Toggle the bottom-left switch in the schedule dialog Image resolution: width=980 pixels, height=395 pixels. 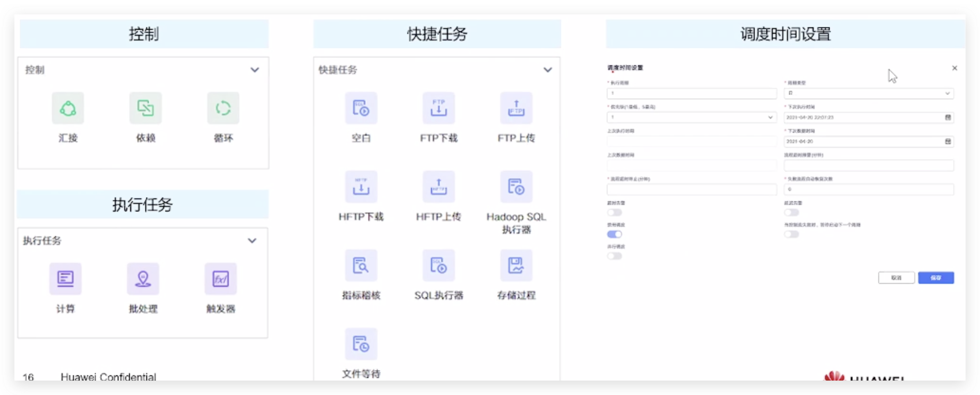[615, 256]
